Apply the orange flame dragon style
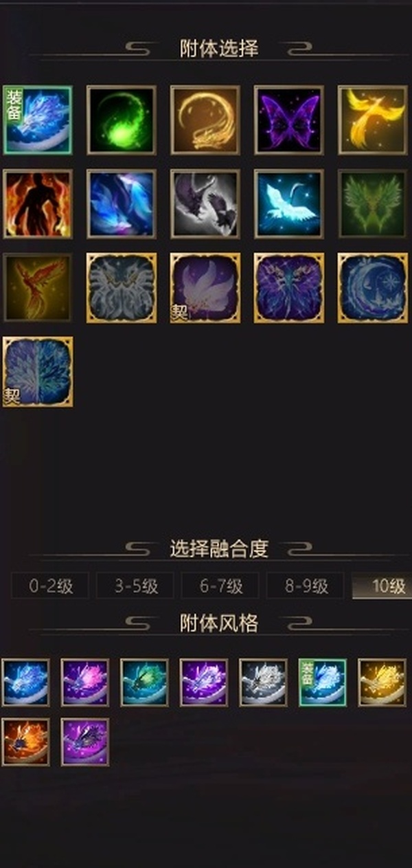Image resolution: width=412 pixels, height=868 pixels. click(25, 742)
